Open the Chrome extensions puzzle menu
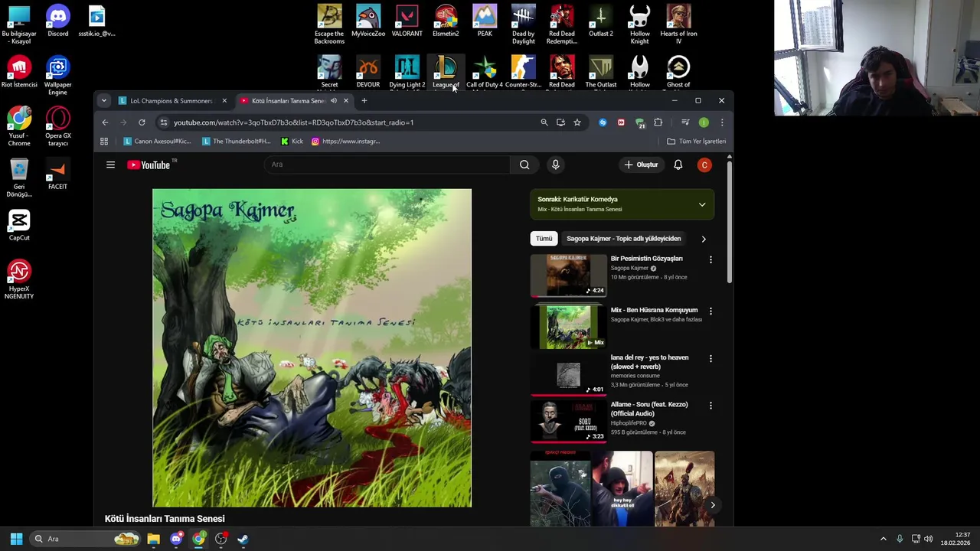 point(658,122)
